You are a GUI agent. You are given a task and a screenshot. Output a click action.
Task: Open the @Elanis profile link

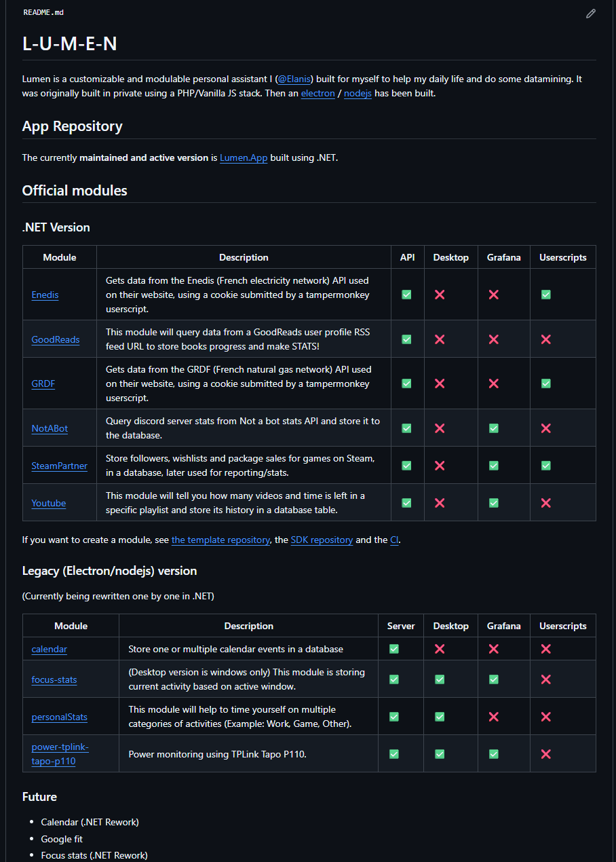[x=294, y=79]
